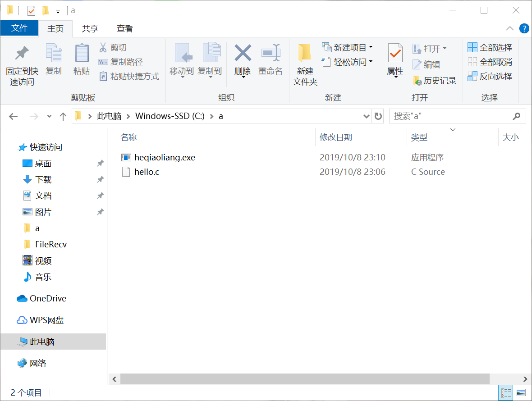532x401 pixels.
Task: Click Windows-SSD (C:) in the address bar
Action: click(170, 116)
